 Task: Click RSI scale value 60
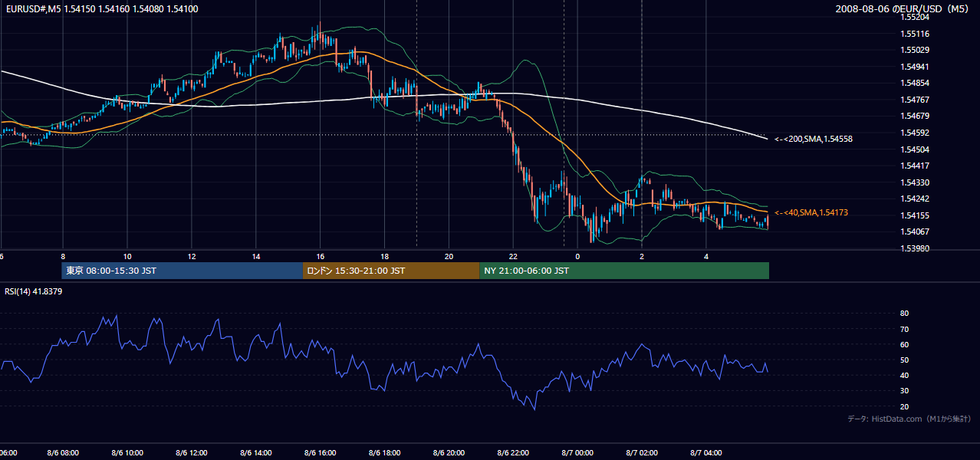tap(905, 344)
